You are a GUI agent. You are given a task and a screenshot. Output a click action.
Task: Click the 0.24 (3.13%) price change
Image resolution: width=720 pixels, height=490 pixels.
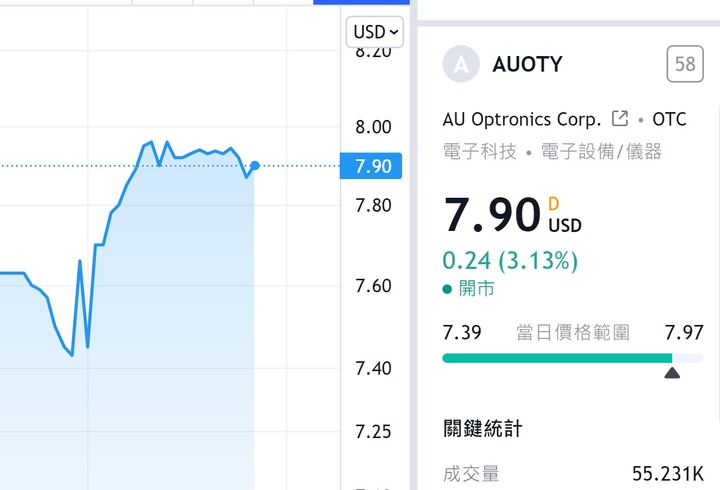pyautogui.click(x=510, y=260)
